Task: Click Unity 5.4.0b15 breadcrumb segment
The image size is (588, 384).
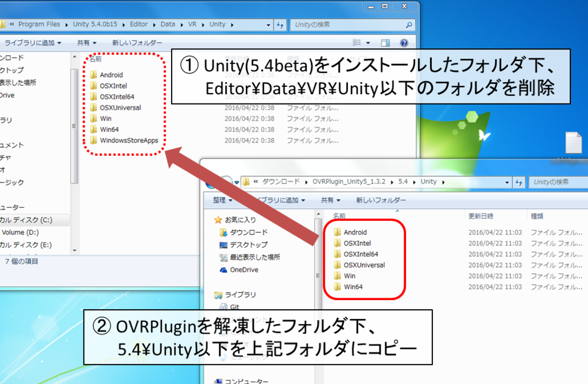Action: 95,24
